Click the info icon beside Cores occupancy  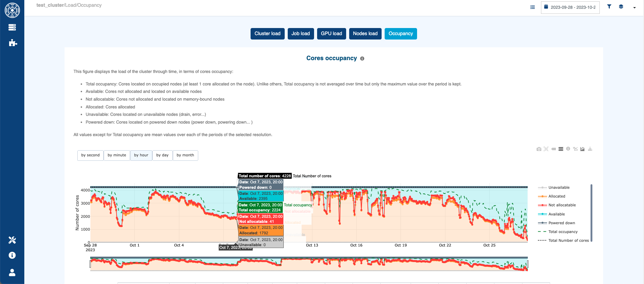(362, 58)
